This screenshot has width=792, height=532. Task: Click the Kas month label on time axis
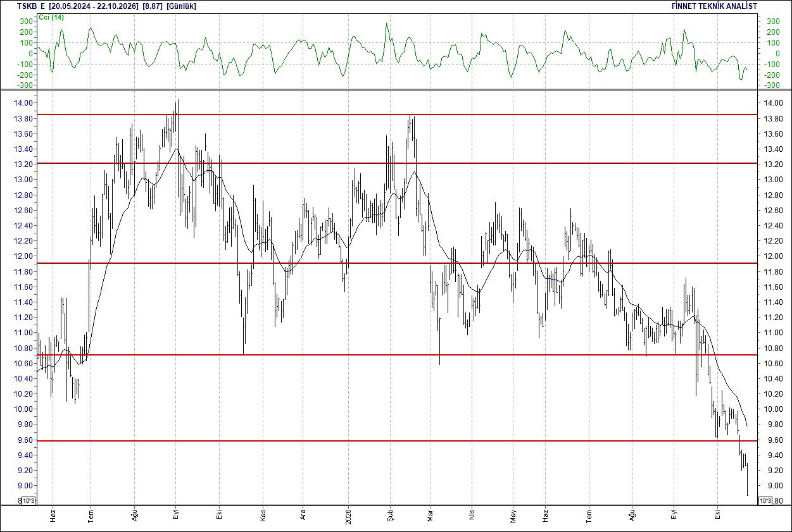point(262,514)
